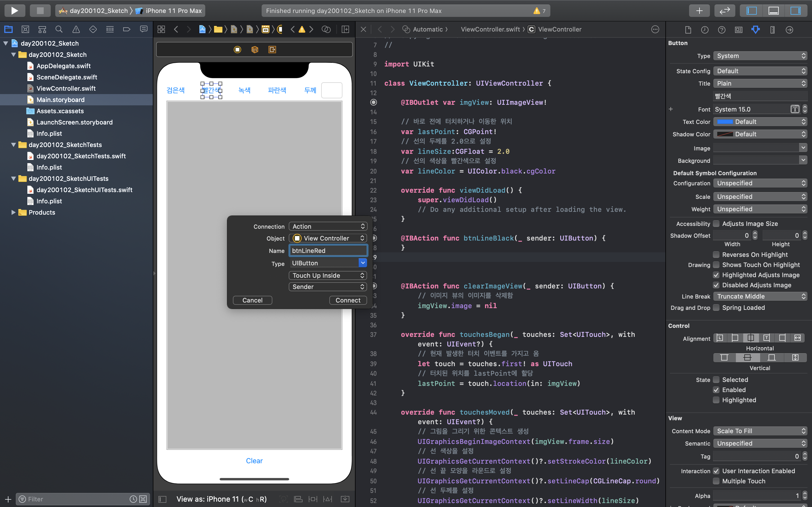This screenshot has width=812, height=507.
Task: Open the Breakpoint navigator icon
Action: click(x=127, y=30)
